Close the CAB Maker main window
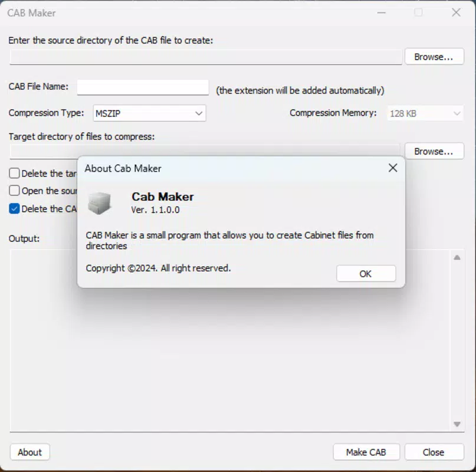The height and width of the screenshot is (472, 476). pyautogui.click(x=456, y=13)
